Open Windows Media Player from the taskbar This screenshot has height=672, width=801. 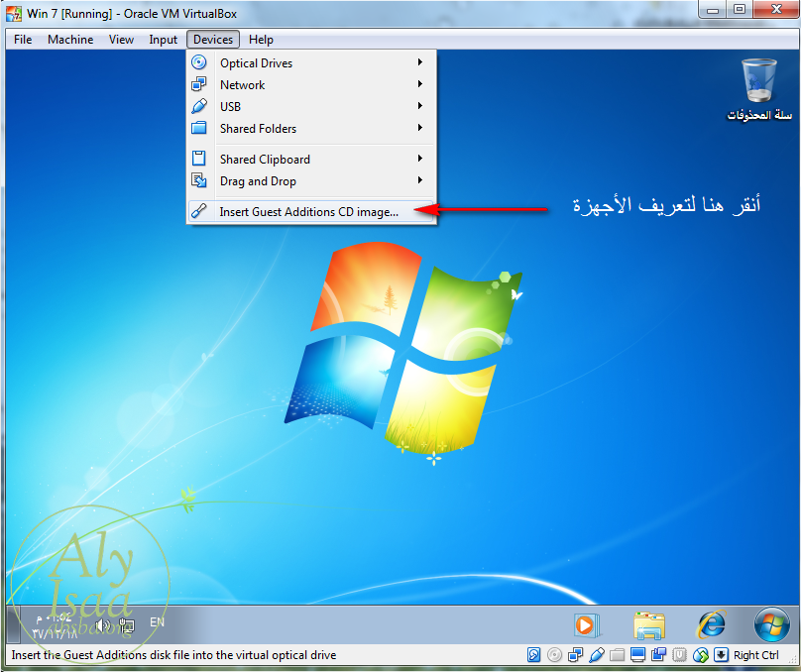(588, 624)
